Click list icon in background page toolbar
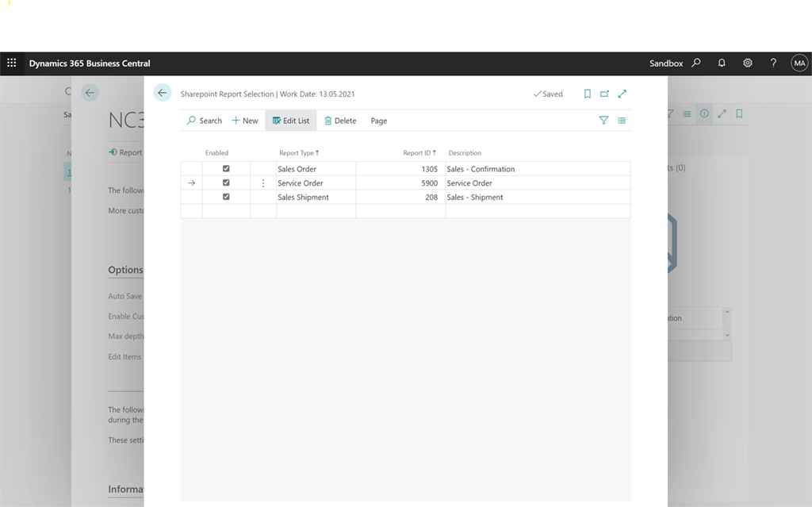The width and height of the screenshot is (812, 507). 686,113
